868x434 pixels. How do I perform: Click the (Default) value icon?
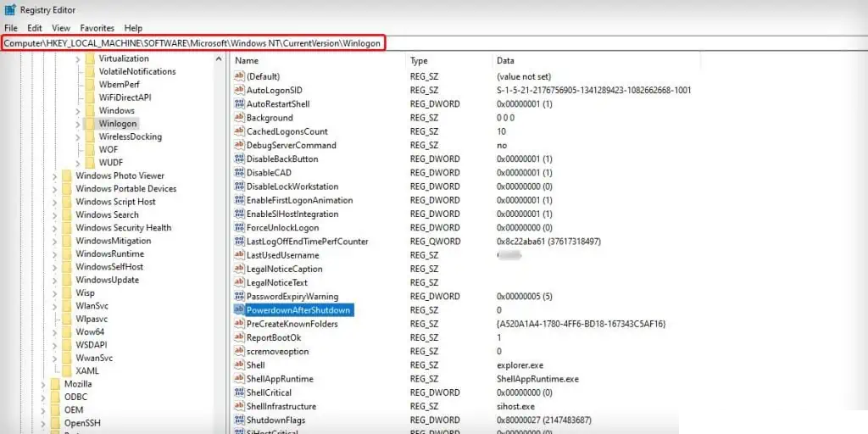coord(239,76)
